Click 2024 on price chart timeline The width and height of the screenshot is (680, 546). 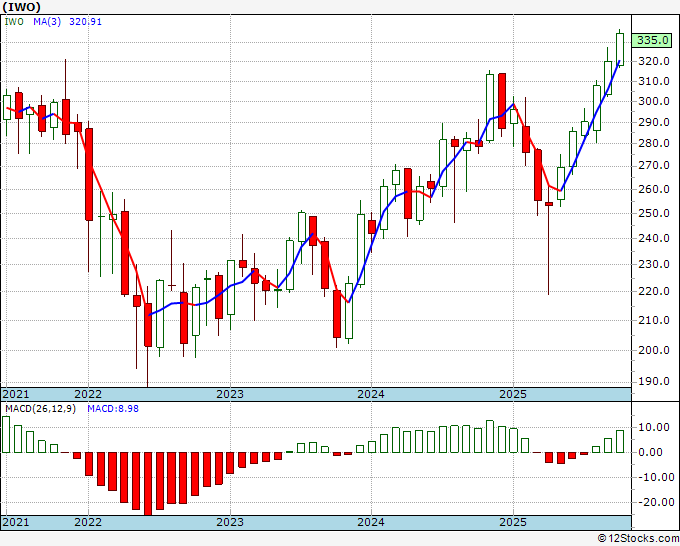click(x=371, y=394)
